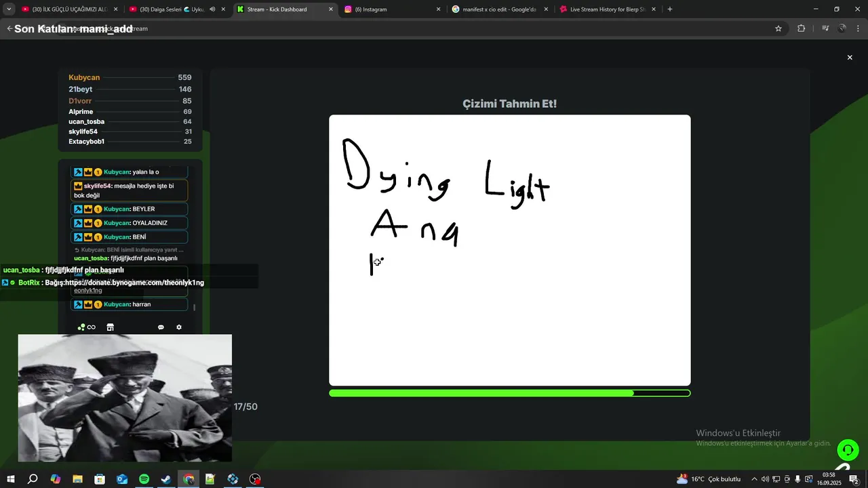
Task: Click the Kubycan 'BENİ' chat message
Action: click(x=130, y=237)
